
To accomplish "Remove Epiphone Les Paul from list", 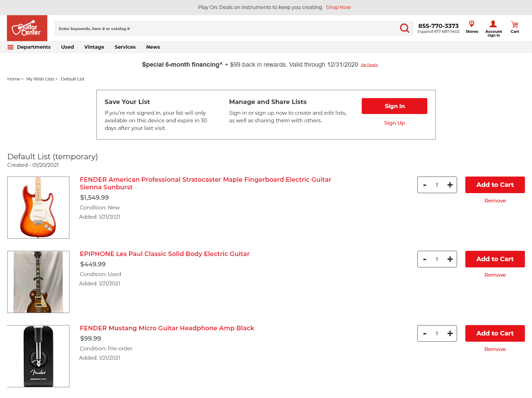I will pos(495,275).
